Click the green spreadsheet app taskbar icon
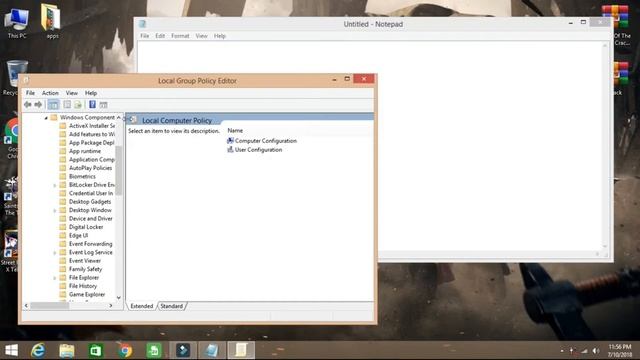The image size is (640, 360). coord(154,350)
